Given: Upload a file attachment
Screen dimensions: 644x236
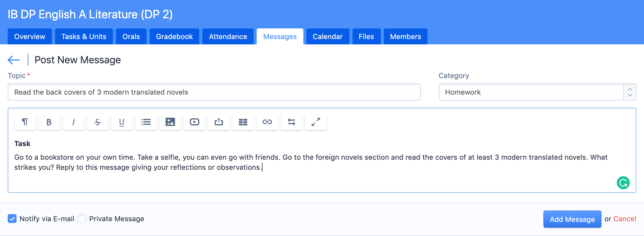Looking at the screenshot, I should point(219,122).
